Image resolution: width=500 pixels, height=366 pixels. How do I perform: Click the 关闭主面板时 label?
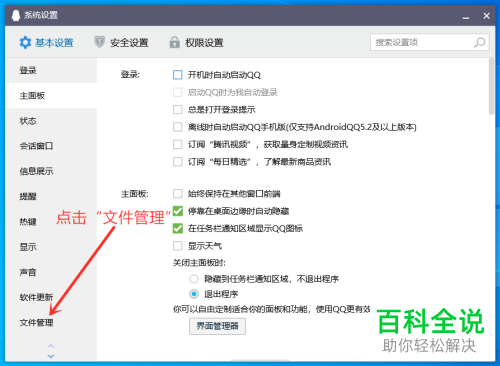click(x=199, y=263)
